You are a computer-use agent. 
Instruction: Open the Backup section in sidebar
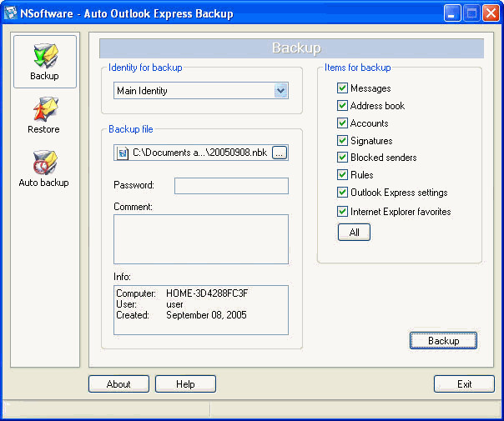point(45,62)
